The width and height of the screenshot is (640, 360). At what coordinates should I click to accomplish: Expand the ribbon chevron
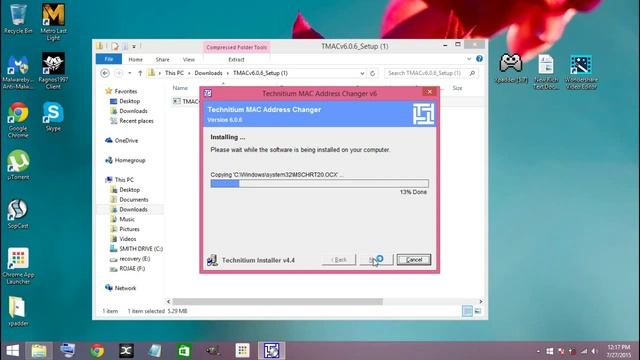(x=469, y=59)
